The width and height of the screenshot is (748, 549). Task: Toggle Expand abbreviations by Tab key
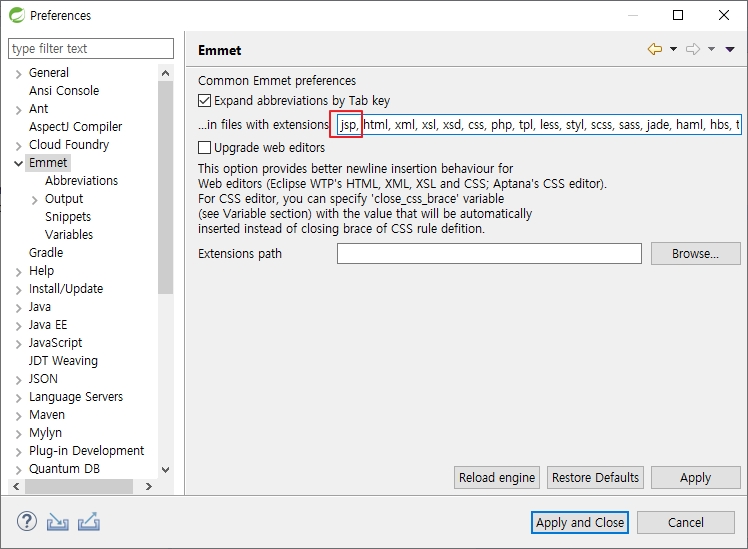pyautogui.click(x=204, y=100)
